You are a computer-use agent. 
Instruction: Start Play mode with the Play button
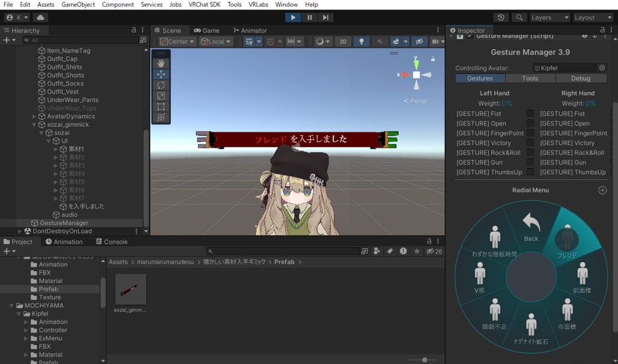[293, 18]
